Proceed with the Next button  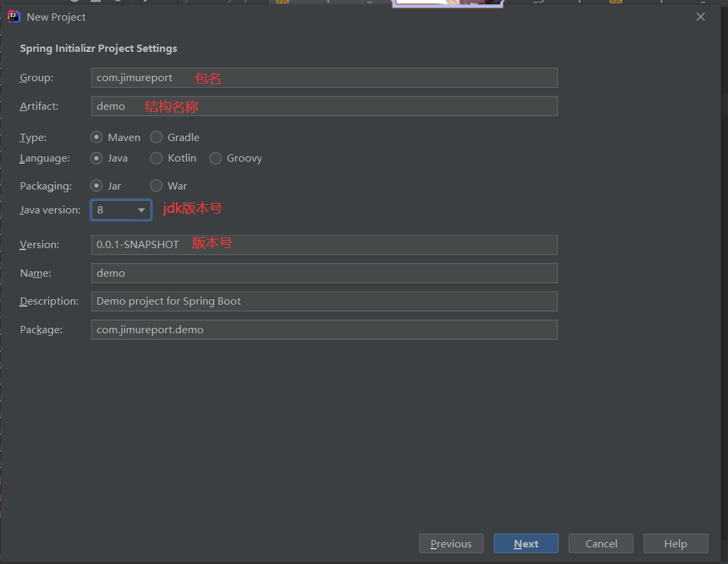526,543
